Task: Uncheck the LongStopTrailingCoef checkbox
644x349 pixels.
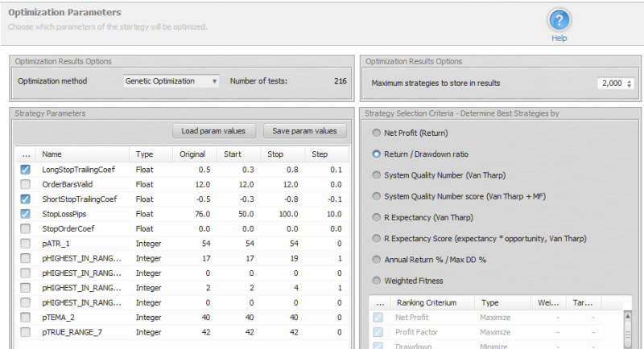Action: pos(26,170)
